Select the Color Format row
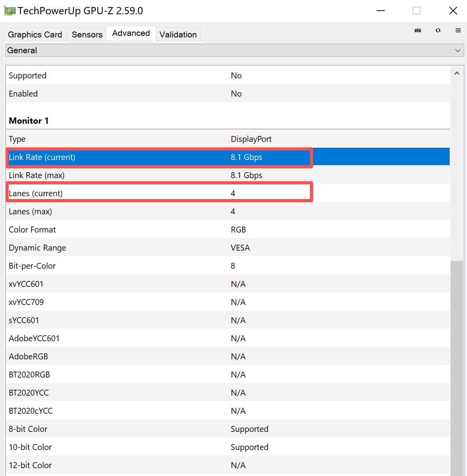 (x=228, y=229)
